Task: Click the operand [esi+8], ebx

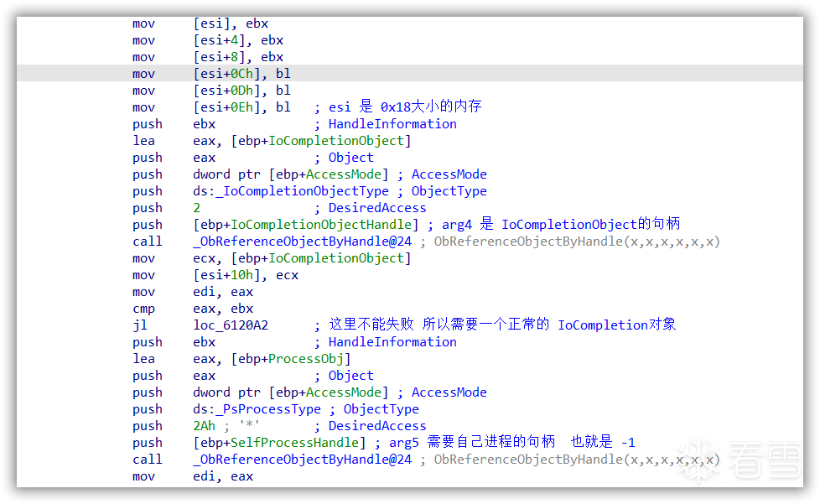Action: click(238, 57)
